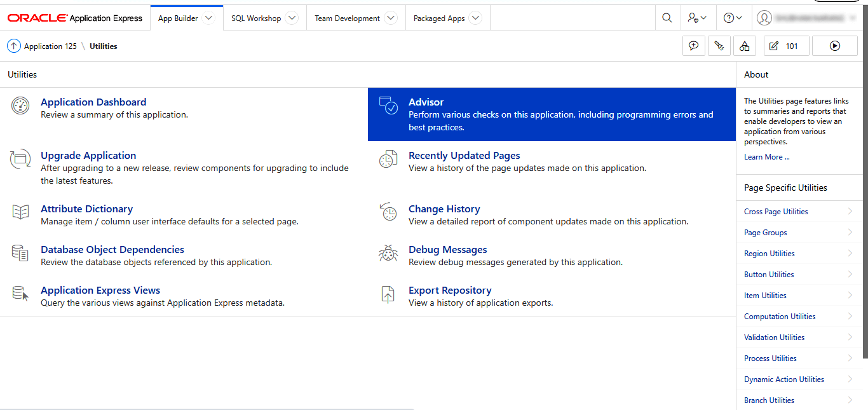Viewport: 868px width, 410px height.
Task: Expand the Packaged Apps dropdown arrow
Action: click(x=475, y=18)
